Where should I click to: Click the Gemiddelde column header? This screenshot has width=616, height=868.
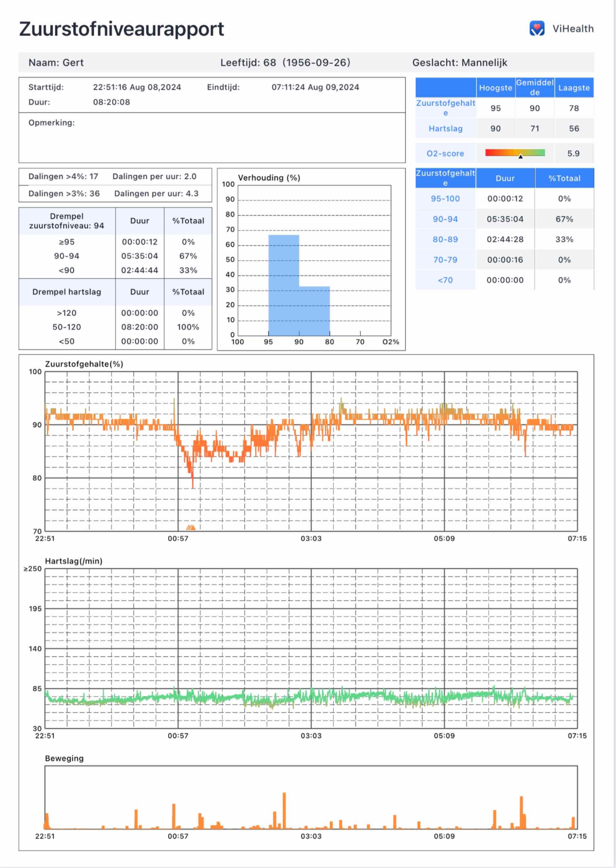click(x=535, y=87)
